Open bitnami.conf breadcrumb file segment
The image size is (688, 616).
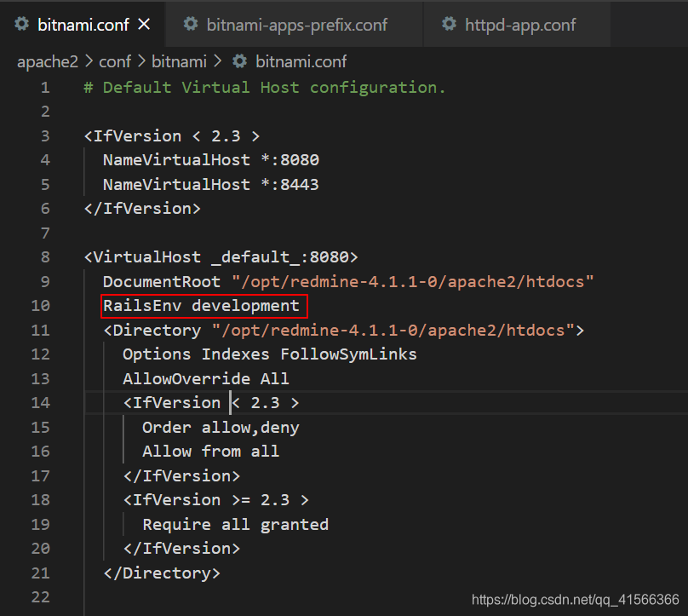pos(301,61)
